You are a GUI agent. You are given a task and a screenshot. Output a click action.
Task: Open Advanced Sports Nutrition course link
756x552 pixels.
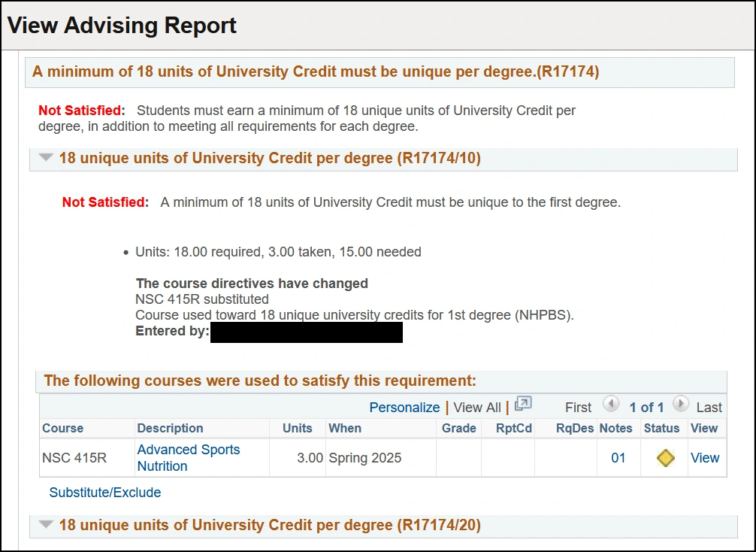click(189, 458)
